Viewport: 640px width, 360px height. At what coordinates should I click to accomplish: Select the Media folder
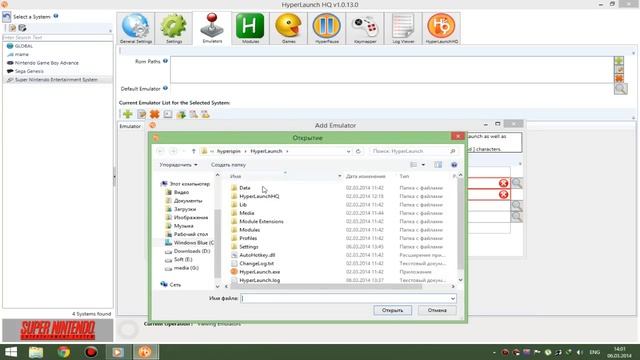tap(247, 213)
